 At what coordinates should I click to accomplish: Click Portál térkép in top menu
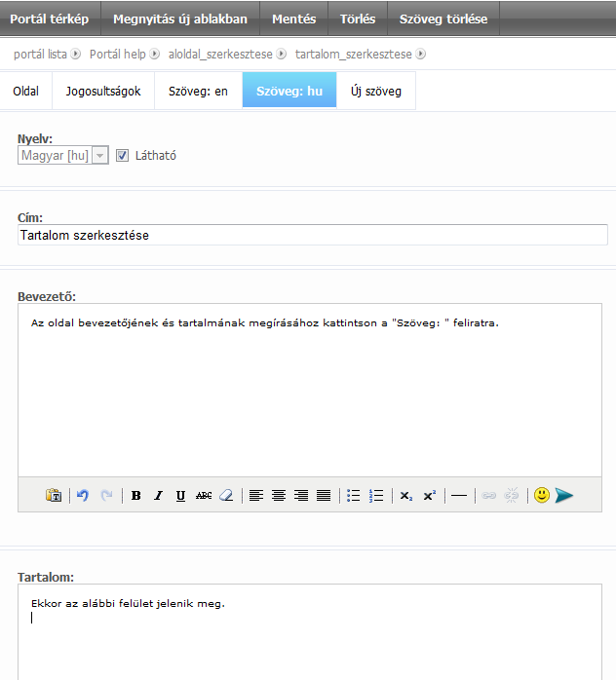[50, 19]
